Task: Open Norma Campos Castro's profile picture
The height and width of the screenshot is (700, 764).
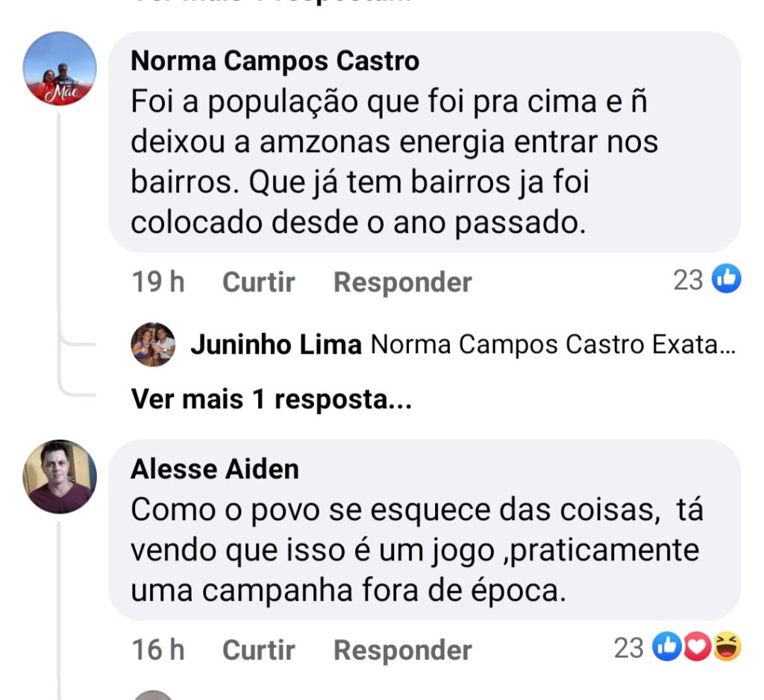Action: coord(60,69)
